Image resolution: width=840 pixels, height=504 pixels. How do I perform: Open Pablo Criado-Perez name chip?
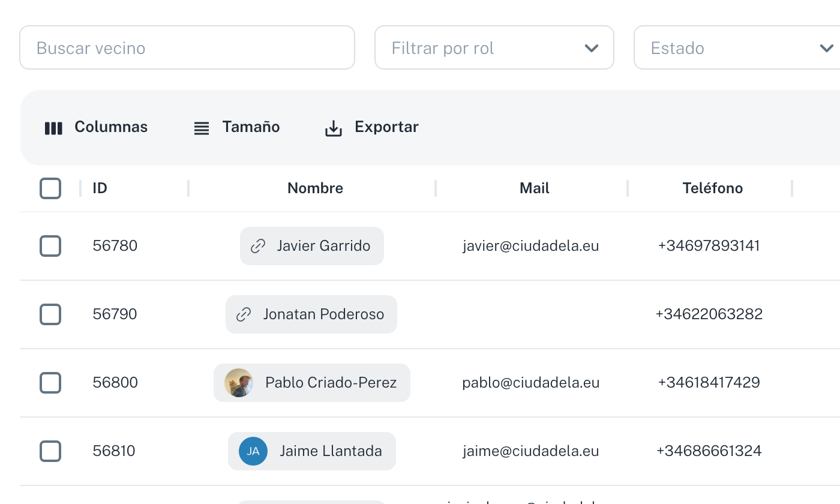tap(312, 383)
